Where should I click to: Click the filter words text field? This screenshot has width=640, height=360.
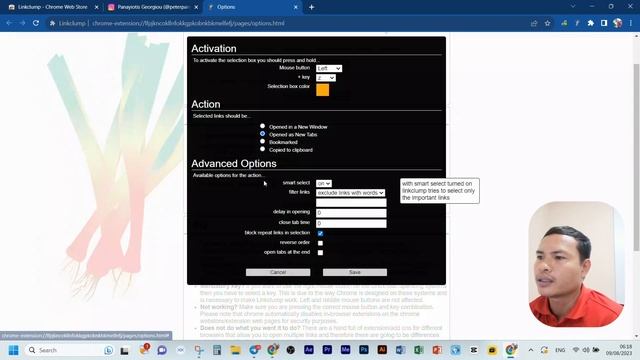click(351, 202)
